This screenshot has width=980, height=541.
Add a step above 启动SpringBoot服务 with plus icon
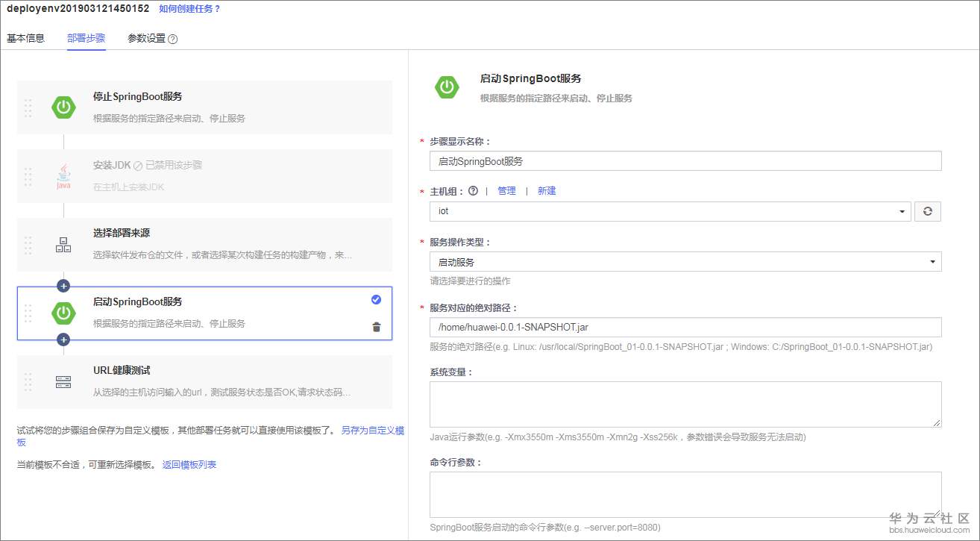63,285
